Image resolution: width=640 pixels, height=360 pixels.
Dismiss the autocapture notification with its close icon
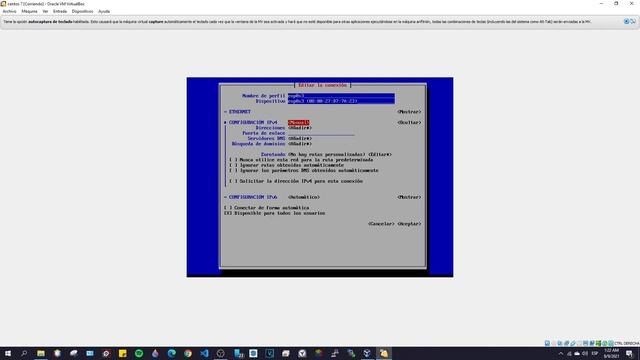(626, 21)
